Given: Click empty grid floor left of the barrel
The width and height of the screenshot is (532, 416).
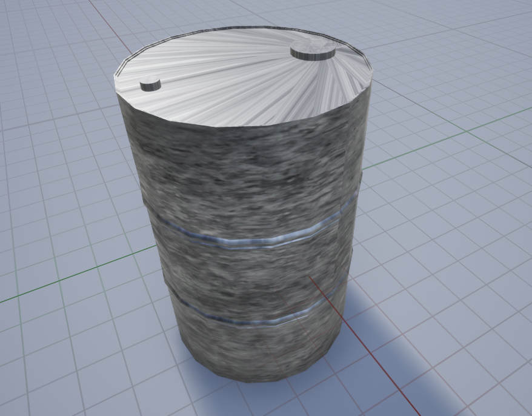Looking at the screenshot, I should (x=61, y=182).
